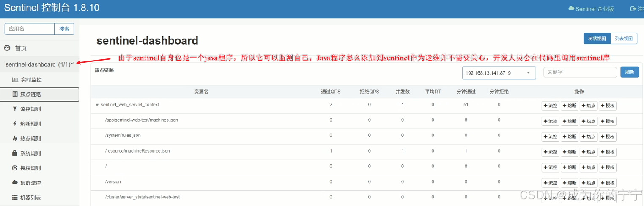Open the machine dropdown 192.168.13.141:8719
The image size is (644, 206).
click(x=499, y=73)
